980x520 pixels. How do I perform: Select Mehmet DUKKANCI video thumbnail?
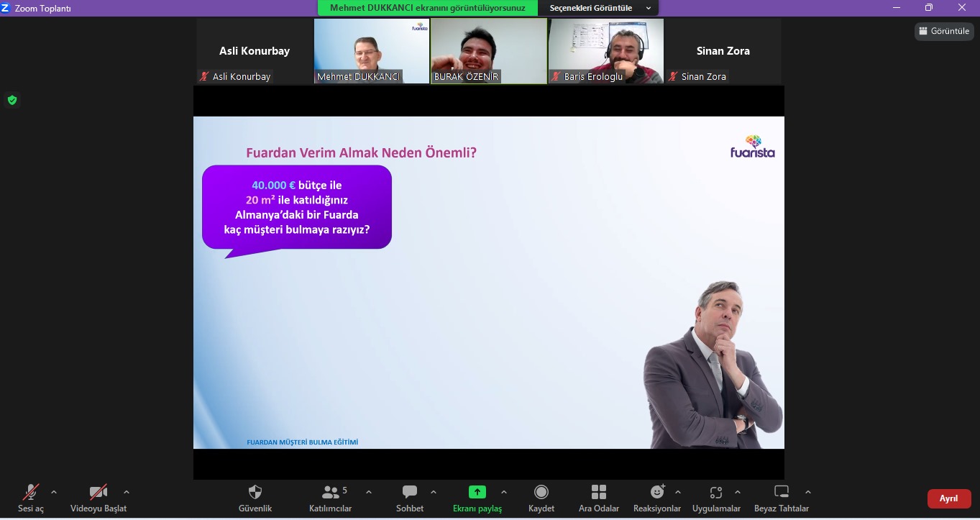point(371,51)
